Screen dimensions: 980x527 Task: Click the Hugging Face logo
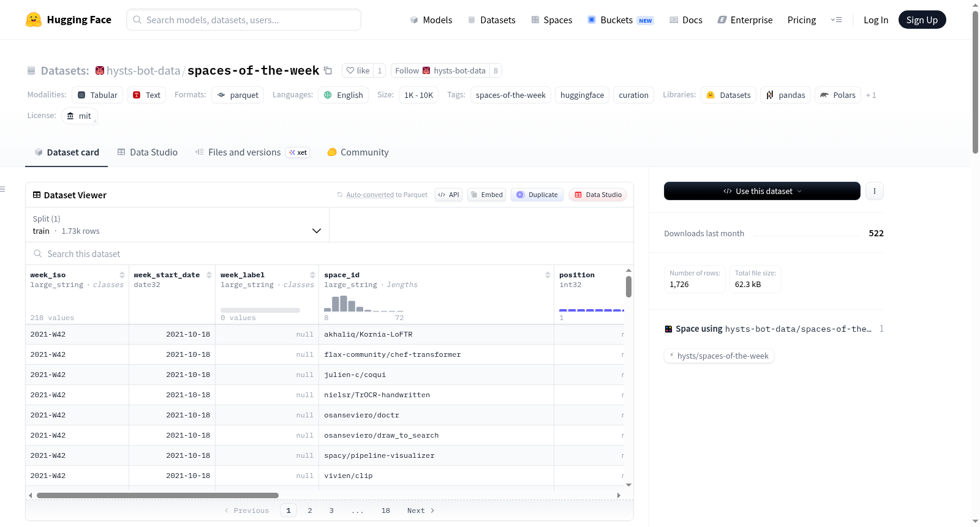point(68,20)
